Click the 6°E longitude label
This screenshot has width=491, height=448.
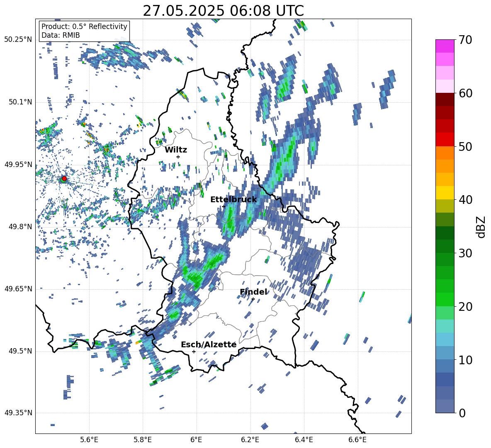click(x=196, y=440)
